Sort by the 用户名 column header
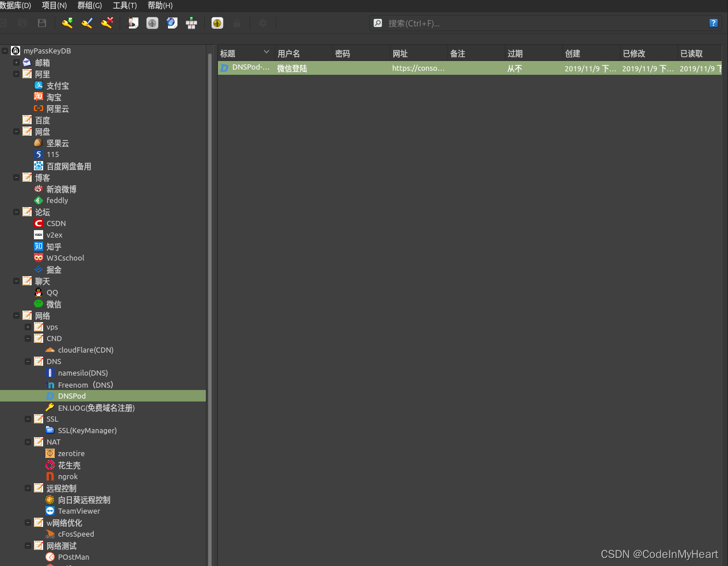 click(304, 53)
